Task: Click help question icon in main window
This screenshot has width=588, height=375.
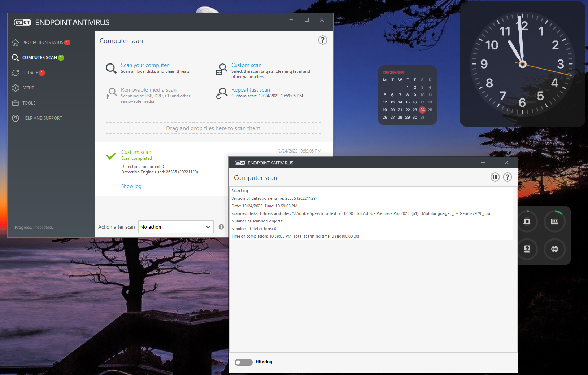Action: pos(322,40)
